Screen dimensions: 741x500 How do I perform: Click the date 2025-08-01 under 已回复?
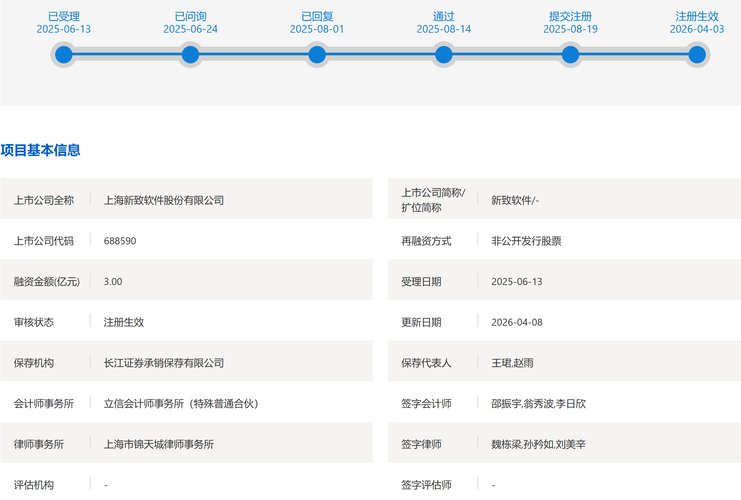[317, 29]
